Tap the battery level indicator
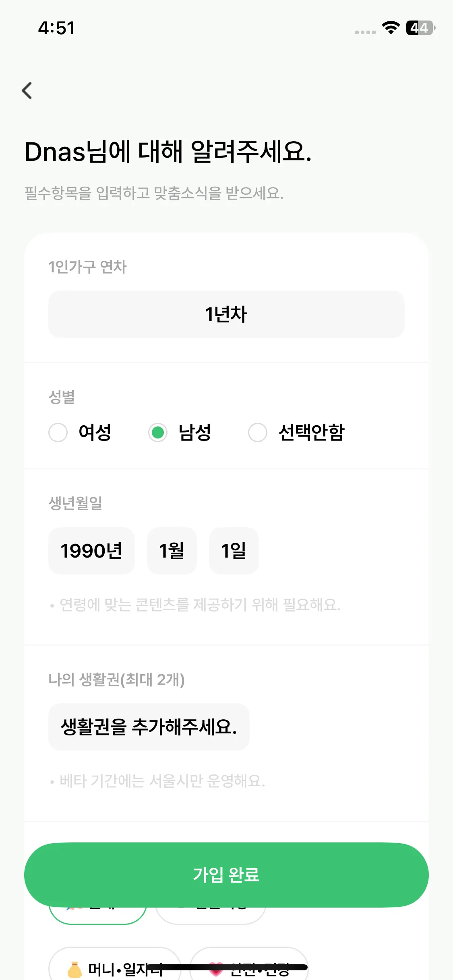This screenshot has height=980, width=453. [420, 28]
